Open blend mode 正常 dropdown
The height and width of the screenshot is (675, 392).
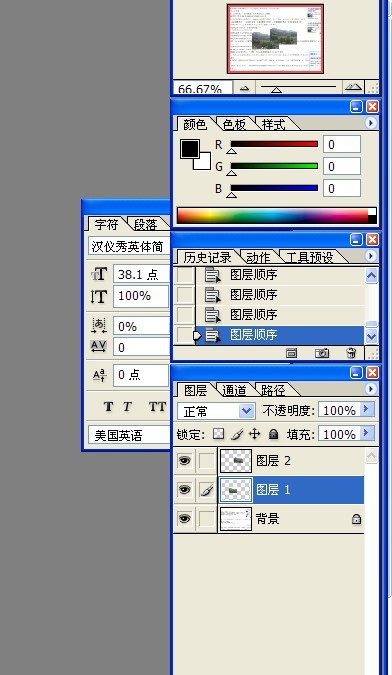[216, 411]
